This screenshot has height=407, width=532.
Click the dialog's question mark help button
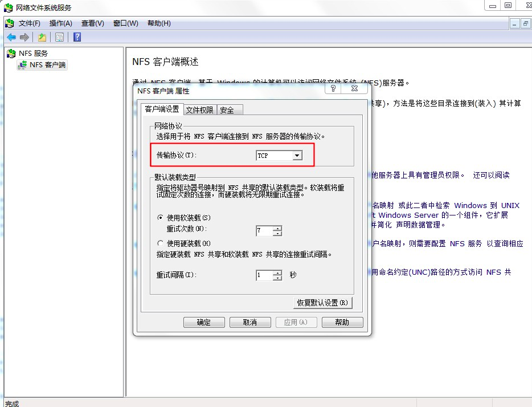[333, 88]
